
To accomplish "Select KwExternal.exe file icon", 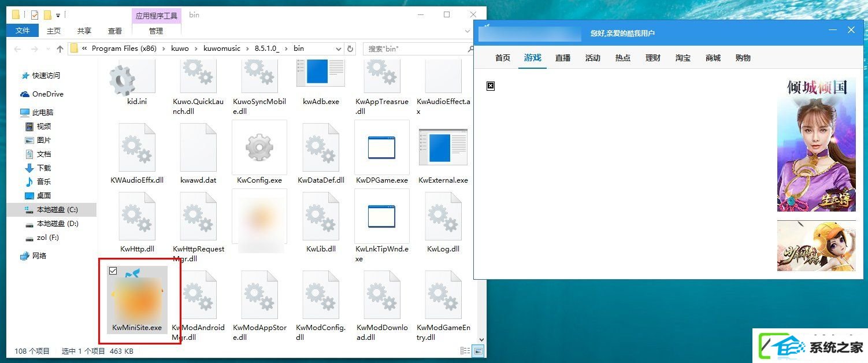I will click(x=443, y=147).
